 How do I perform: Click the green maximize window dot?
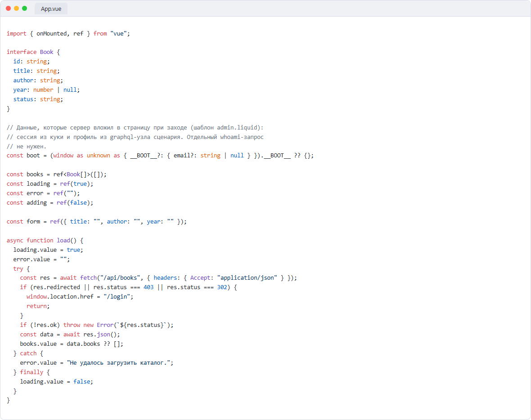pyautogui.click(x=24, y=9)
